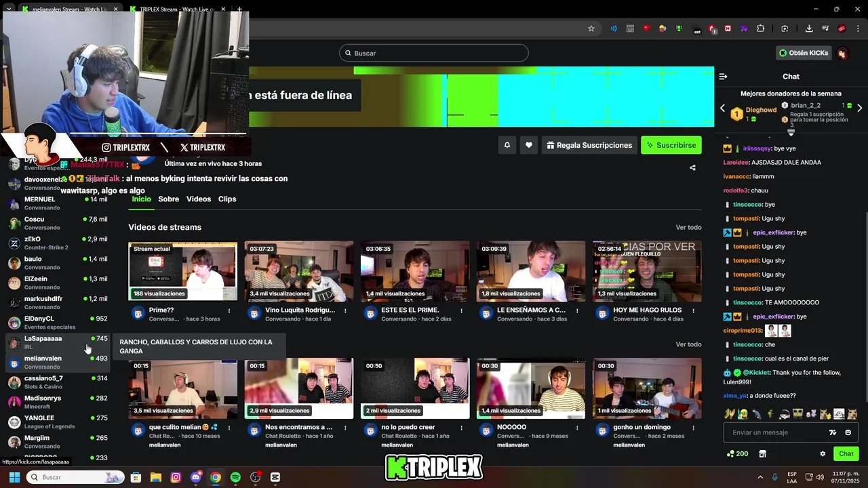Switch to the Sobre tab
Viewport: 868px width, 488px height.
pyautogui.click(x=168, y=199)
